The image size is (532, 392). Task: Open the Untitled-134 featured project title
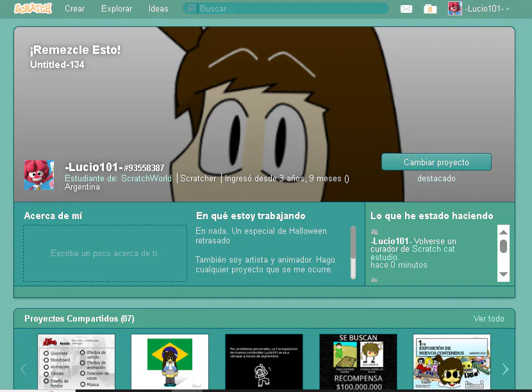[x=57, y=65]
